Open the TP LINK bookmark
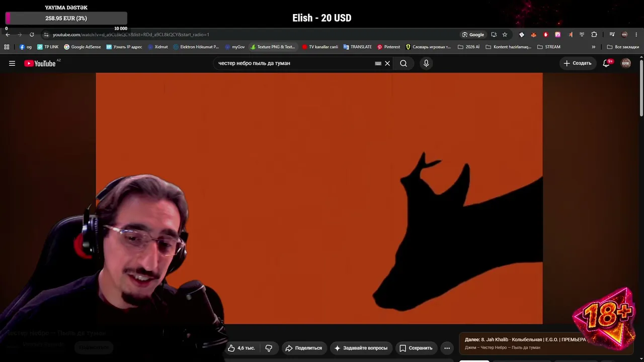Screen dimensions: 644x362 (x=48, y=47)
